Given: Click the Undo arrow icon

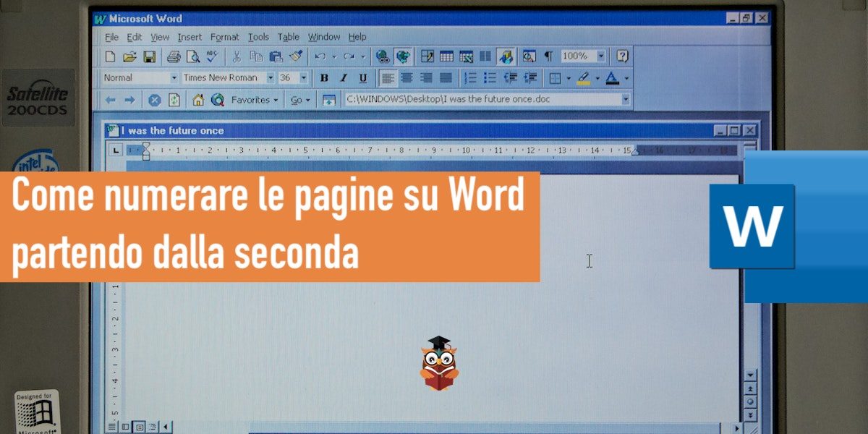Looking at the screenshot, I should pos(320,56).
